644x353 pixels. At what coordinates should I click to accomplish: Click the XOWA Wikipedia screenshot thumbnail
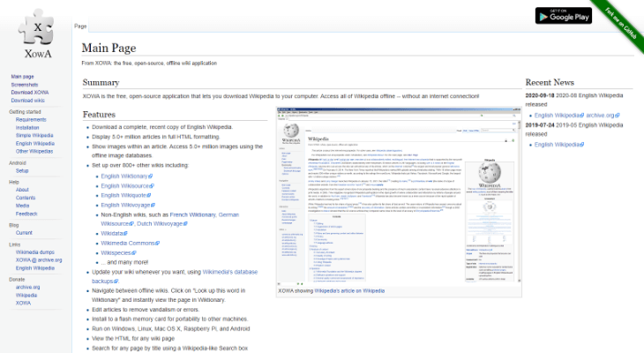(x=399, y=197)
